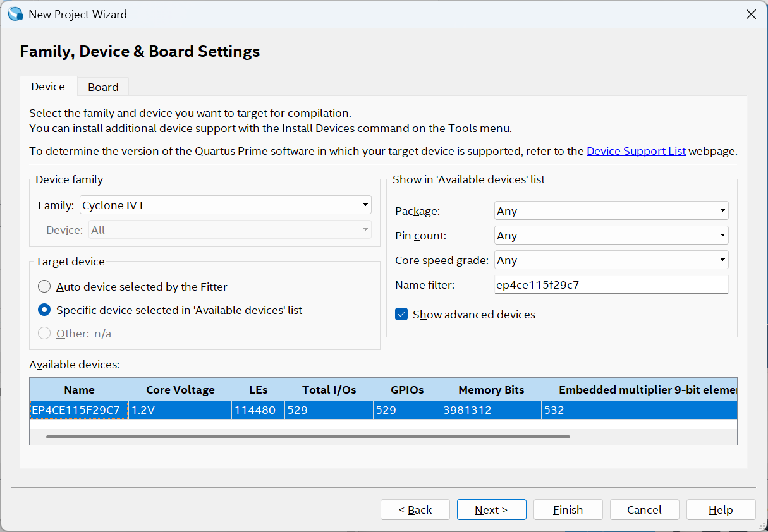
Task: Toggle the Show advanced devices checkbox
Action: 401,315
